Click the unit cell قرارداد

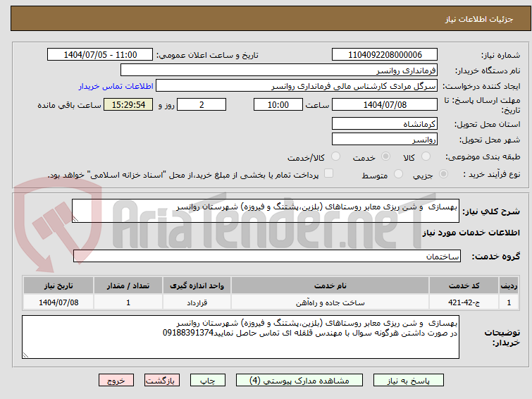coord(197,302)
